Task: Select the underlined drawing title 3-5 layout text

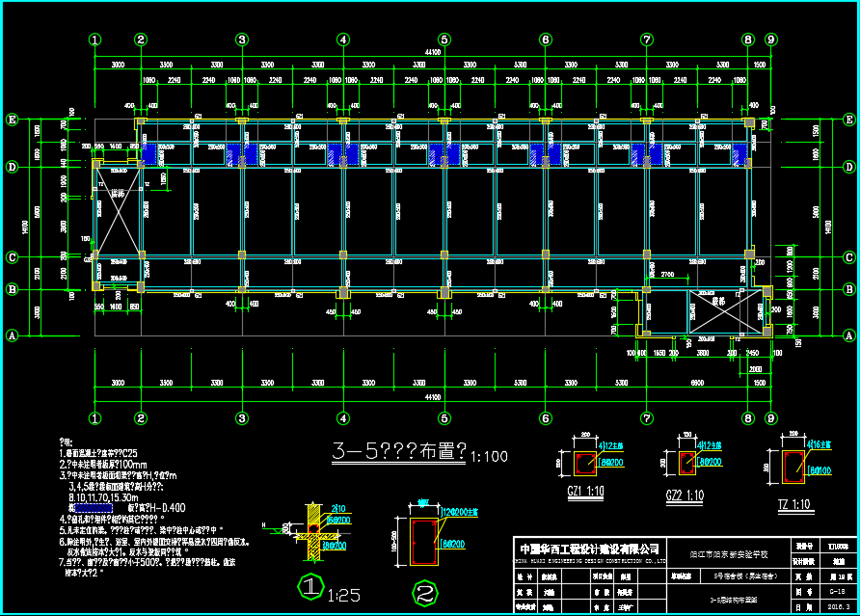Action: [399, 451]
